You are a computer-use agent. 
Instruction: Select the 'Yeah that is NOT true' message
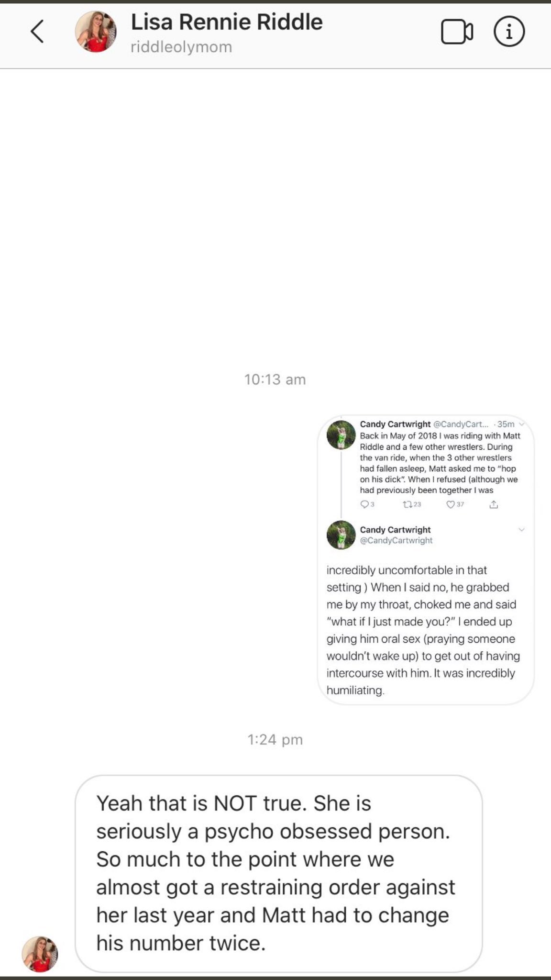278,873
